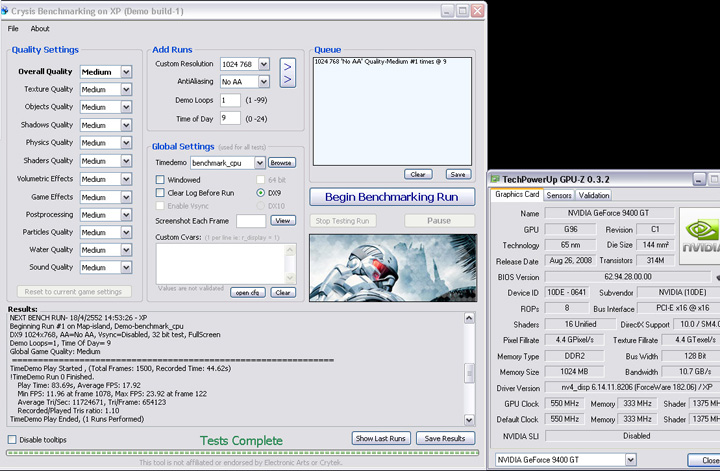This screenshot has width=720, height=471.
Task: Open the File menu
Action: click(13, 28)
